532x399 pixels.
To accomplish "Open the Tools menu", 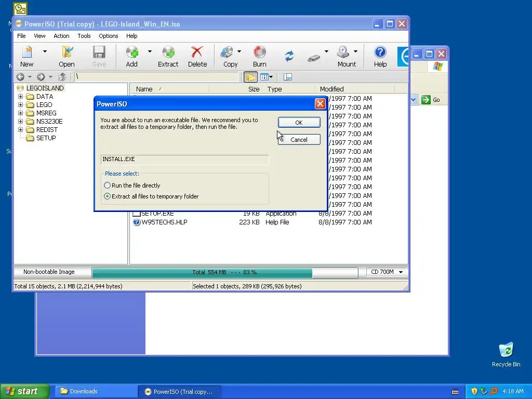I will pyautogui.click(x=84, y=36).
